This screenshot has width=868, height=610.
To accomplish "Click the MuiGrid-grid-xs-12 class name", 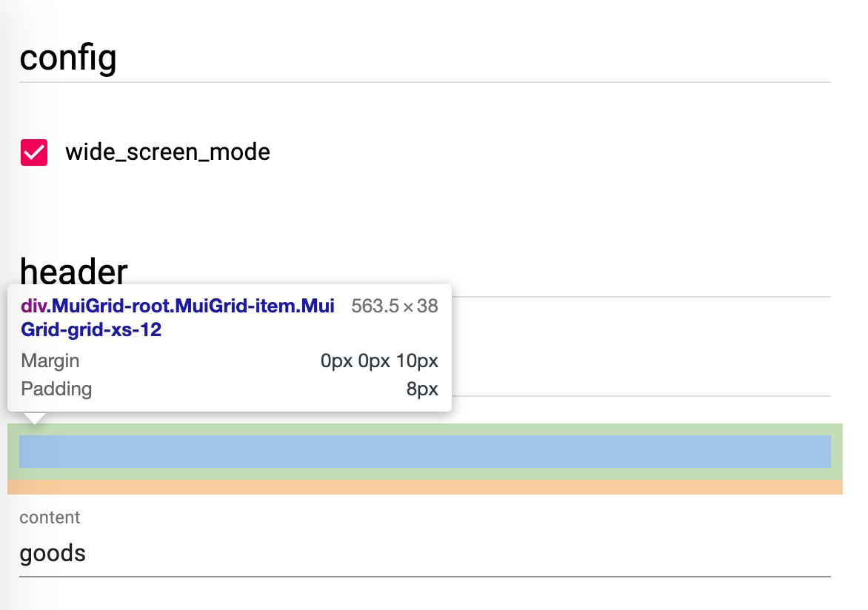I will pos(91,330).
